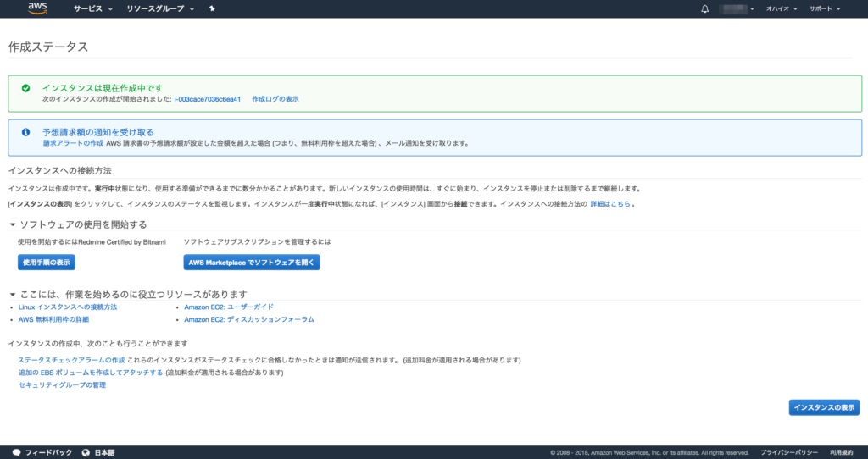This screenshot has height=459, width=868.
Task: Click the 請求アラートの作成 link
Action: [x=72, y=143]
